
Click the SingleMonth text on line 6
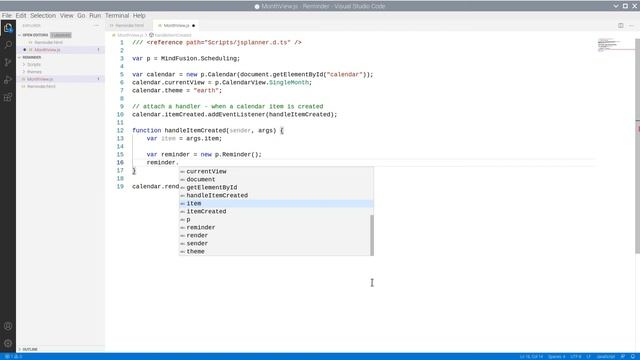tap(289, 82)
